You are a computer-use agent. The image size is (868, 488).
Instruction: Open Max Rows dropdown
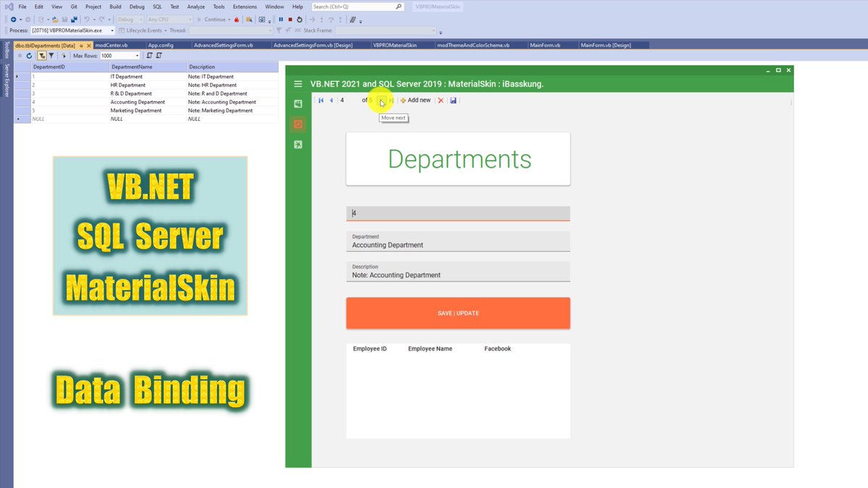[x=137, y=56]
